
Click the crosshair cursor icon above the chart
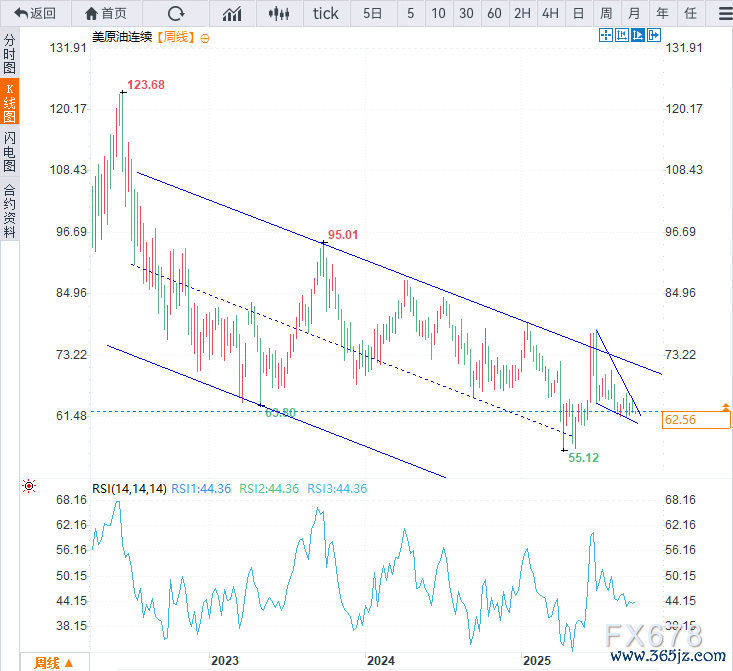click(x=606, y=36)
